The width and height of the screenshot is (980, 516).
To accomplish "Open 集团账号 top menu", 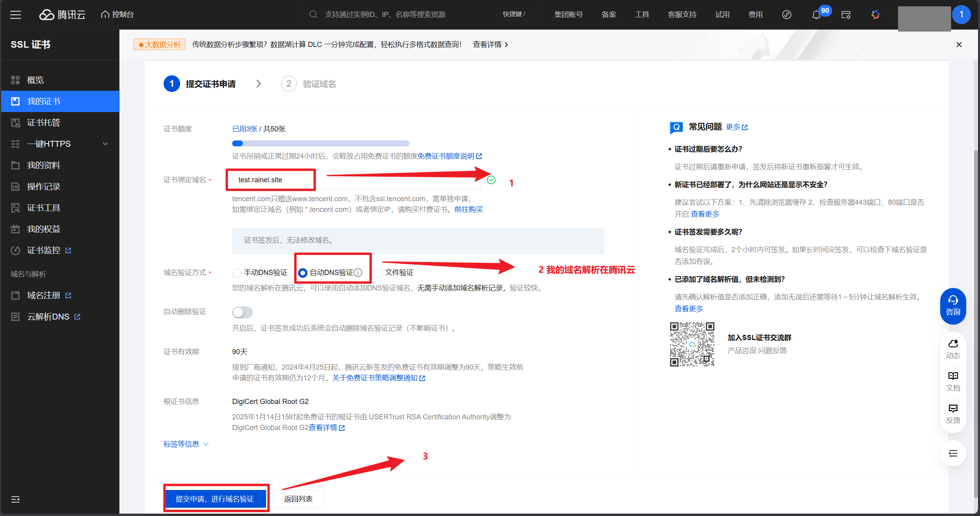I will [x=568, y=15].
